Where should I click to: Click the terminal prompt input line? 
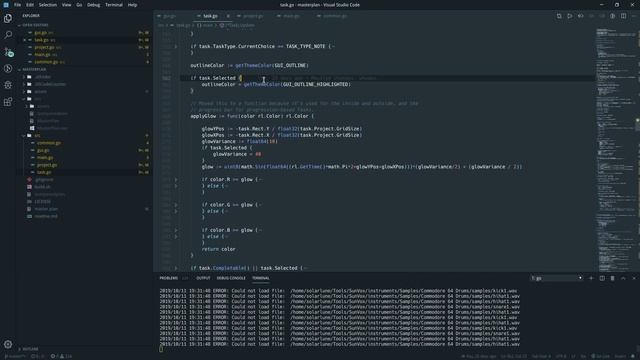coord(339,349)
